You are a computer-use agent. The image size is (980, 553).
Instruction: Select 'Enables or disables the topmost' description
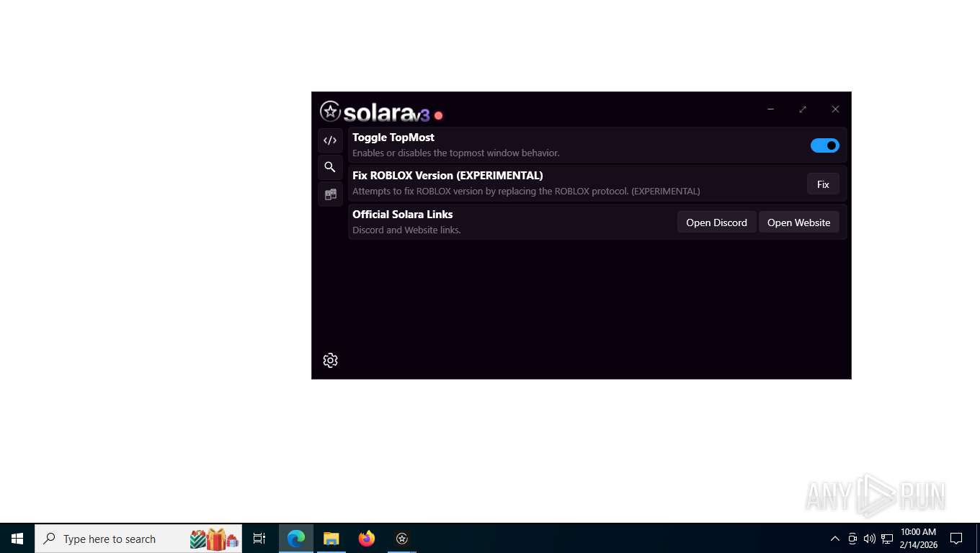tap(456, 153)
